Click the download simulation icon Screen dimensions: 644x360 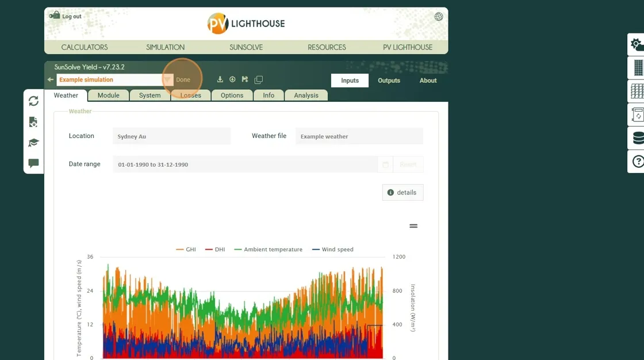220,80
